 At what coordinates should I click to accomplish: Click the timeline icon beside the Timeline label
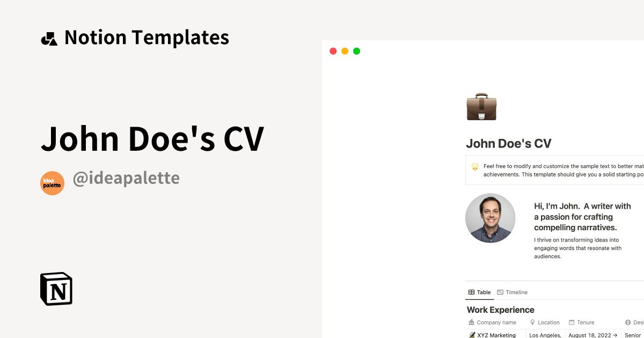[500, 292]
